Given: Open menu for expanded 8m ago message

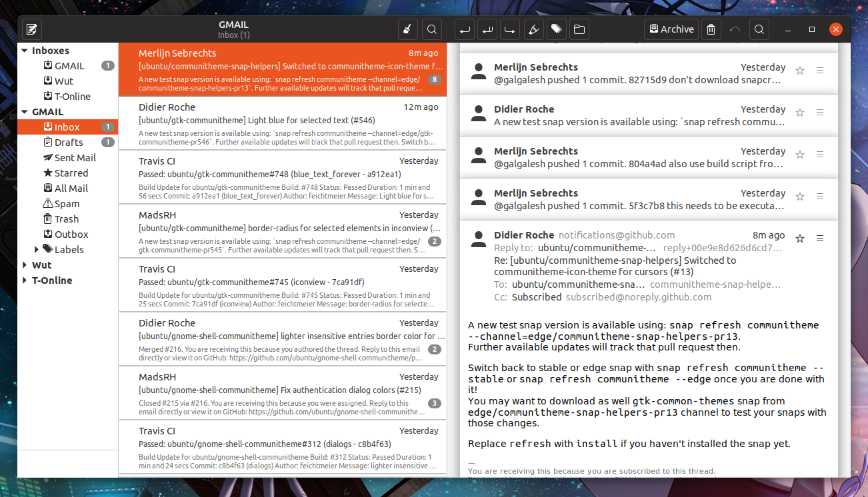Looking at the screenshot, I should click(821, 239).
